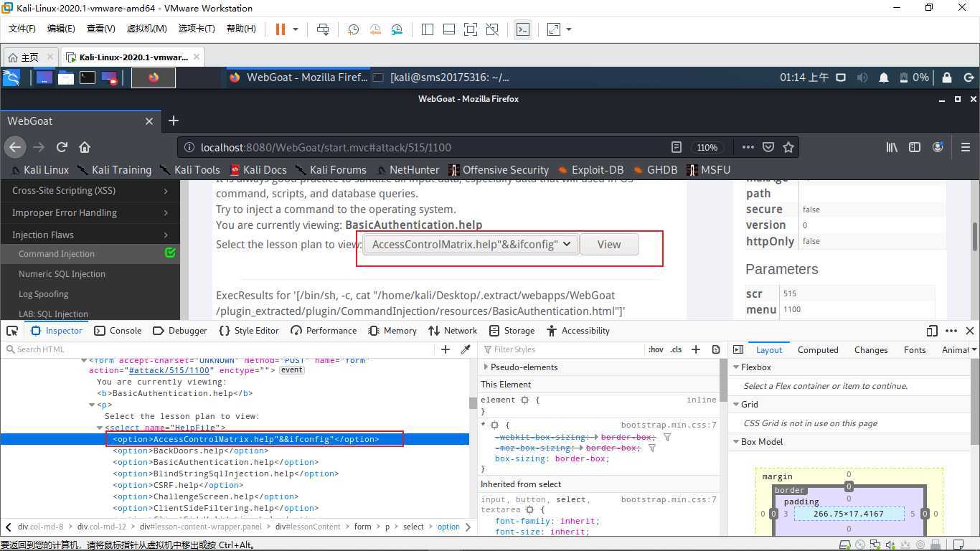This screenshot has height=551, width=980.
Task: Toggle reader view icon in address bar
Action: tap(676, 147)
